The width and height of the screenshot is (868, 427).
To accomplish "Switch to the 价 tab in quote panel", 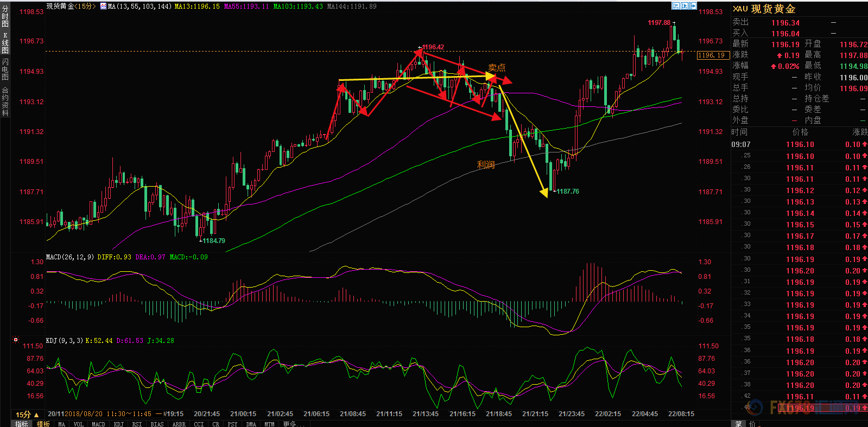I will coord(753,424).
